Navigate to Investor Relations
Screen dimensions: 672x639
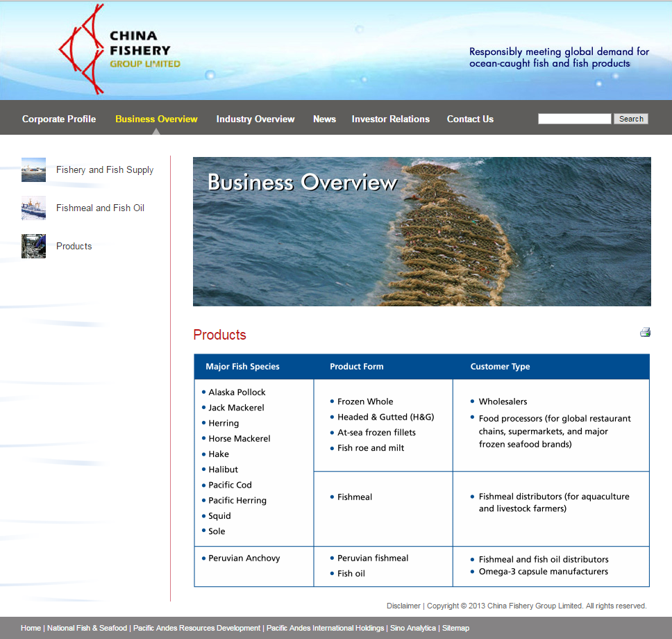391,119
